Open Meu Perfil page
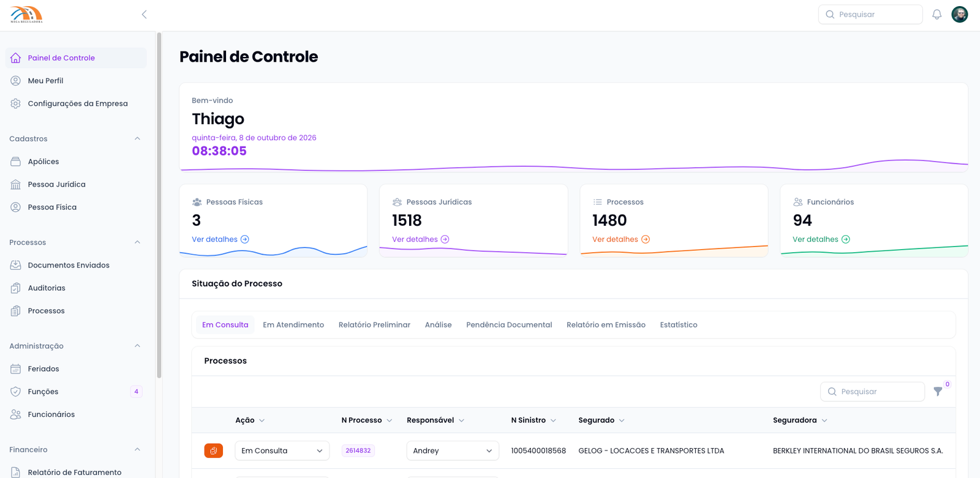980x478 pixels. tap(45, 81)
